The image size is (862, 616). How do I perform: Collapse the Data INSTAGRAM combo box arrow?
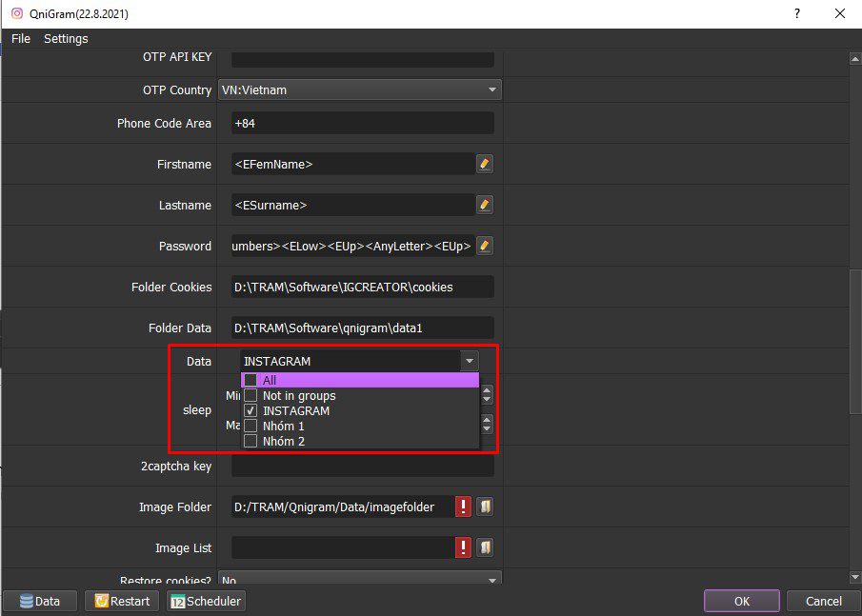click(x=470, y=361)
